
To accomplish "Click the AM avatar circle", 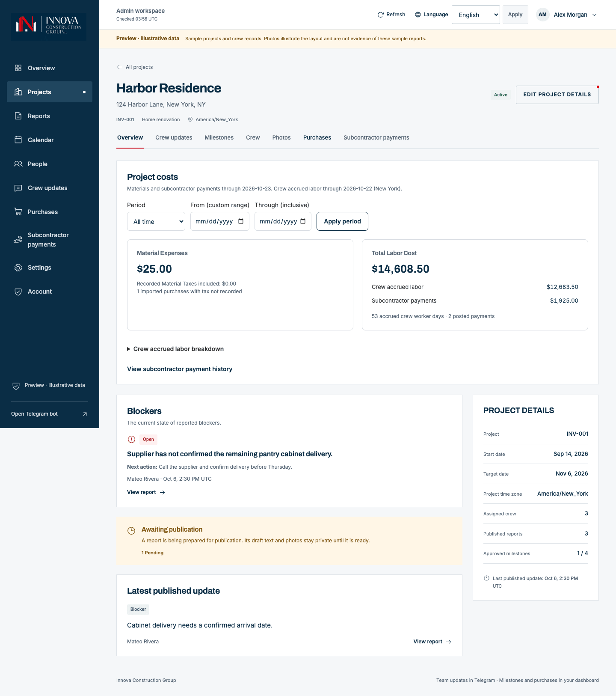I will pyautogui.click(x=542, y=15).
